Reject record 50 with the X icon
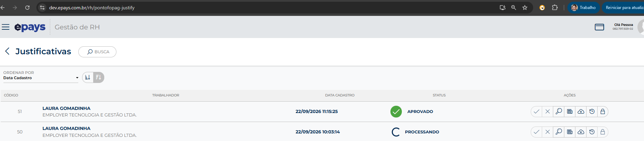The width and height of the screenshot is (644, 141). click(x=548, y=132)
